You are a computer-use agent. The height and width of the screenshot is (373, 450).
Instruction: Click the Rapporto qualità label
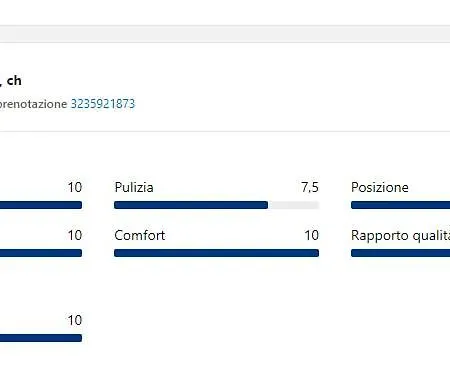(x=400, y=235)
